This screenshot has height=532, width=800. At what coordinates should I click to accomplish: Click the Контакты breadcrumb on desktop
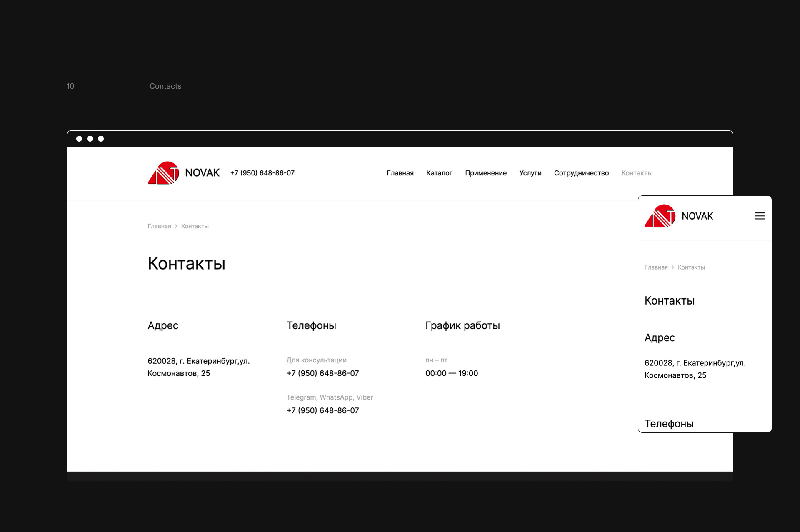click(x=195, y=226)
